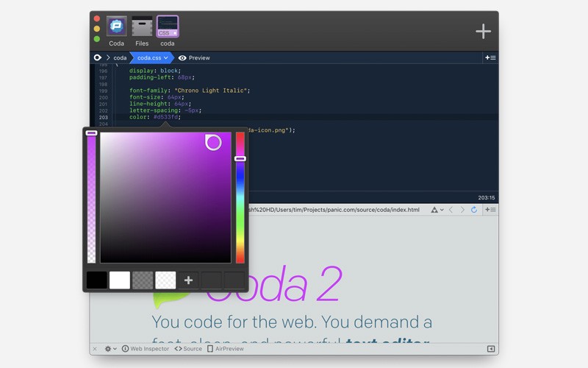Image resolution: width=588 pixels, height=368 pixels.
Task: Click the preview URL address field
Action: pyautogui.click(x=334, y=210)
